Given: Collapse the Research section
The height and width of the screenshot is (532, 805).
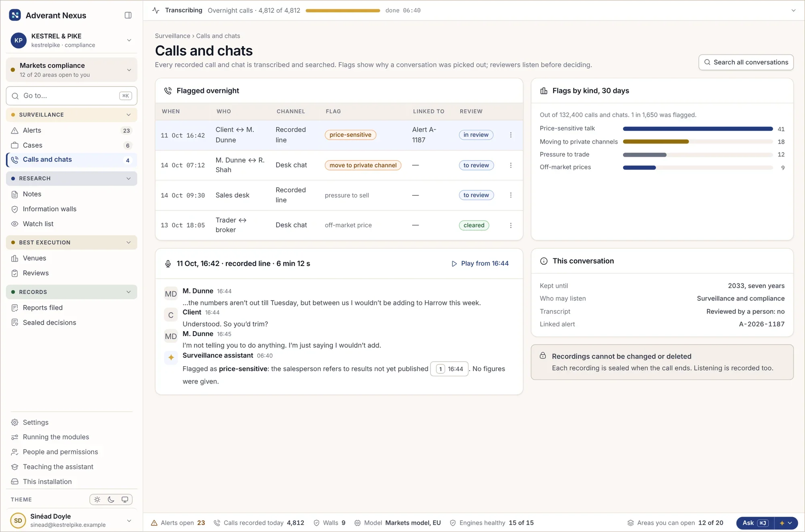Looking at the screenshot, I should (x=72, y=178).
